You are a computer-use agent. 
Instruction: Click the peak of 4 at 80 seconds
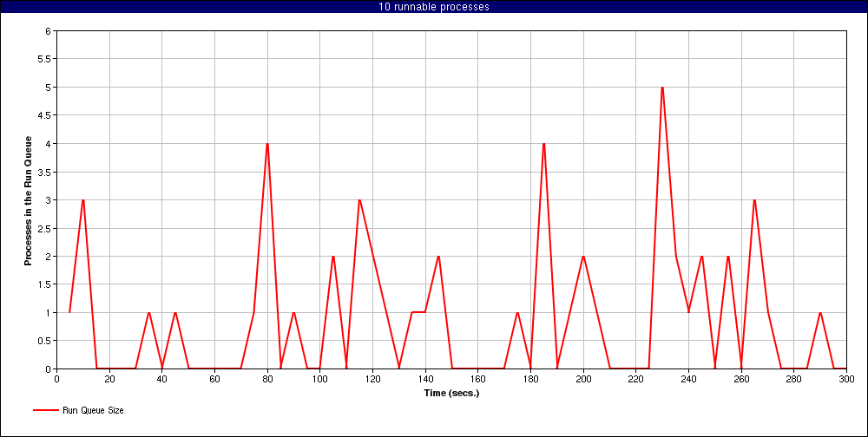pyautogui.click(x=267, y=144)
